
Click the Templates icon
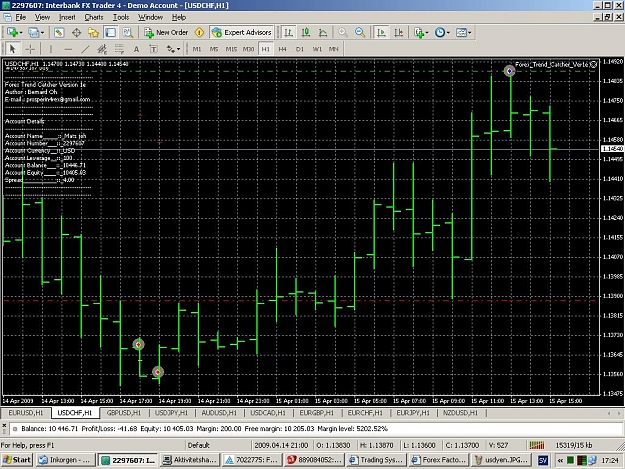click(461, 33)
